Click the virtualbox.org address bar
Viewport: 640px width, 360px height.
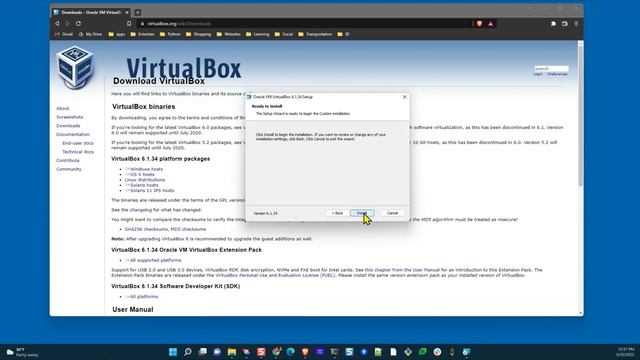(306, 24)
